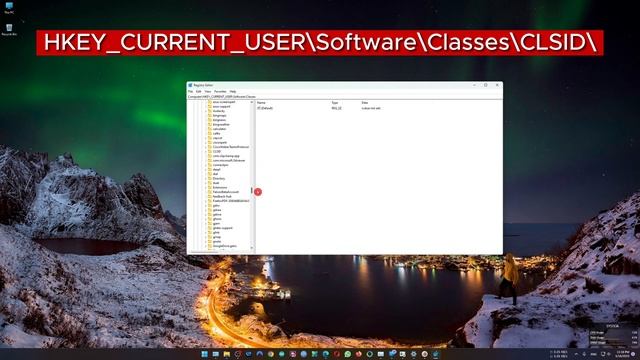Open the Windows Start menu

[x=204, y=354]
